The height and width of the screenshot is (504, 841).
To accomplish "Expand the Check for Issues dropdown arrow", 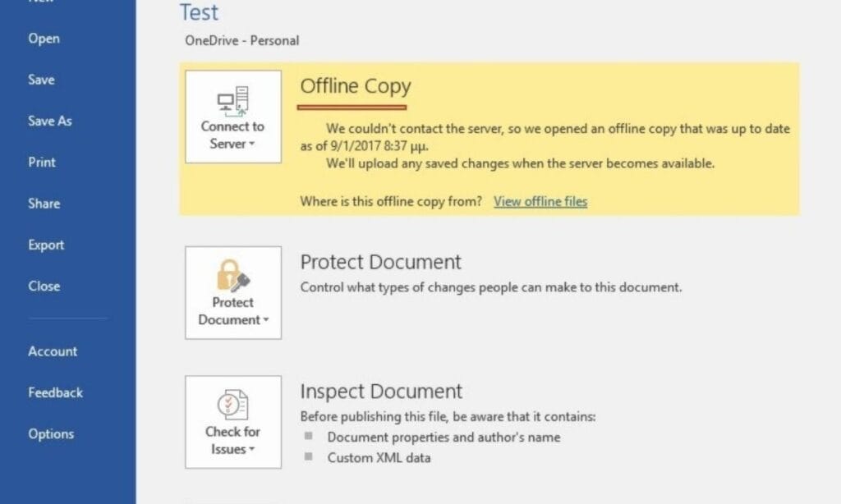I will click(x=251, y=450).
